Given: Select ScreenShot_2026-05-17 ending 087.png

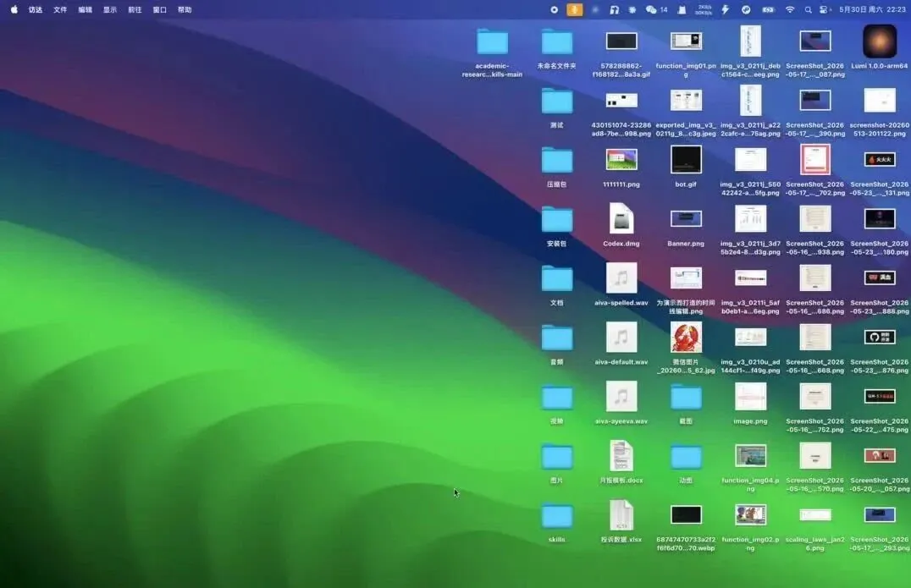Looking at the screenshot, I should 814,41.
